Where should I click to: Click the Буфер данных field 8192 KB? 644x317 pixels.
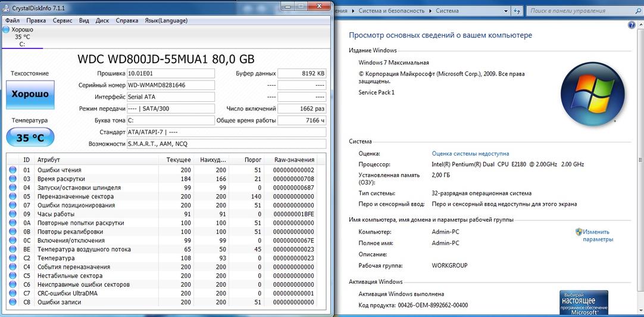point(302,74)
